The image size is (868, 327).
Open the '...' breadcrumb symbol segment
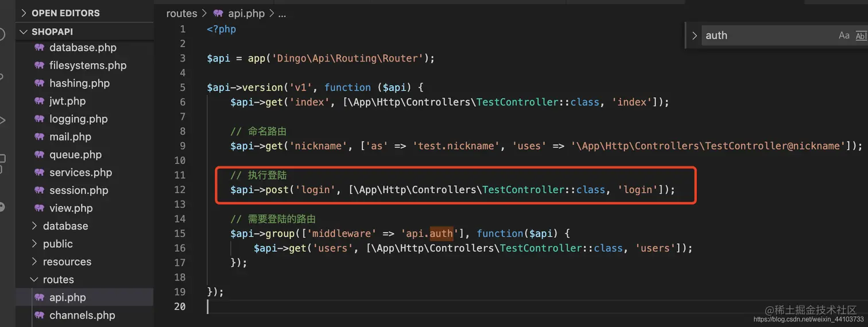(282, 13)
